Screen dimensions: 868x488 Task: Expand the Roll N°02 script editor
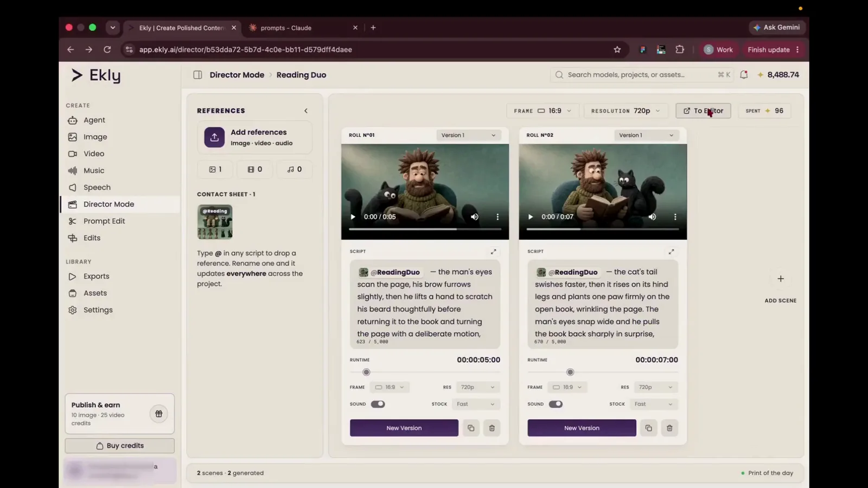click(672, 252)
